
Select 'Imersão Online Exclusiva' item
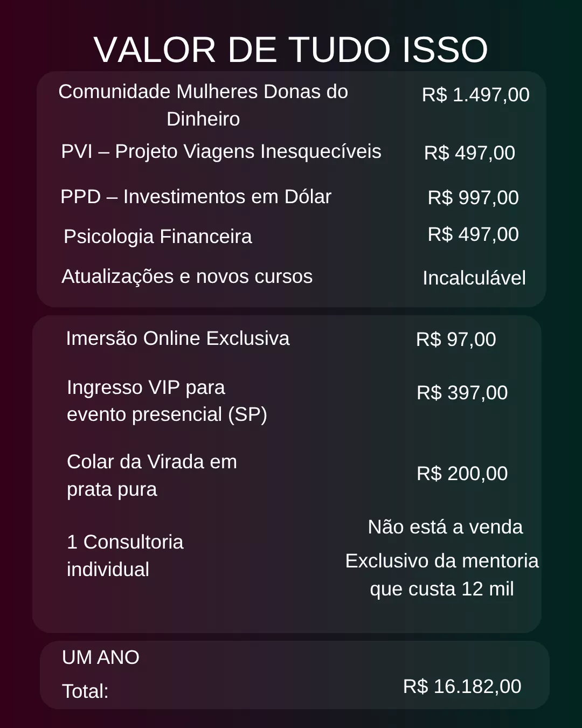point(177,338)
